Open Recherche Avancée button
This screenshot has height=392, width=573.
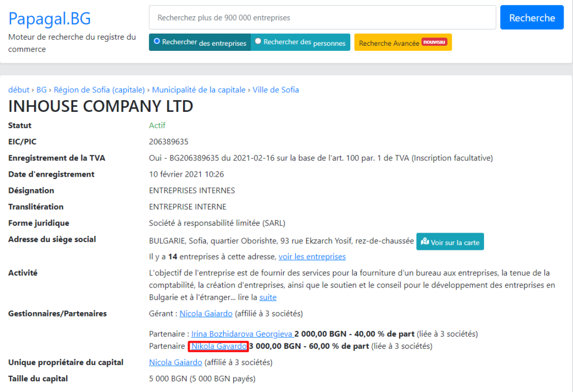(403, 42)
